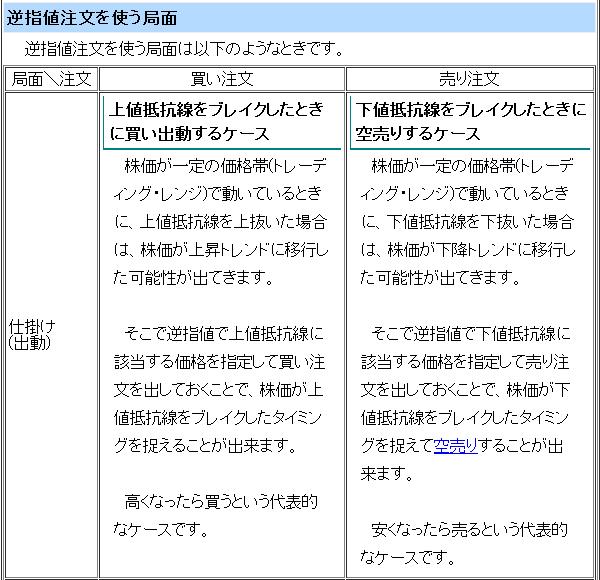Select the text 安くなったら売るという代表的なケースです

(464, 544)
